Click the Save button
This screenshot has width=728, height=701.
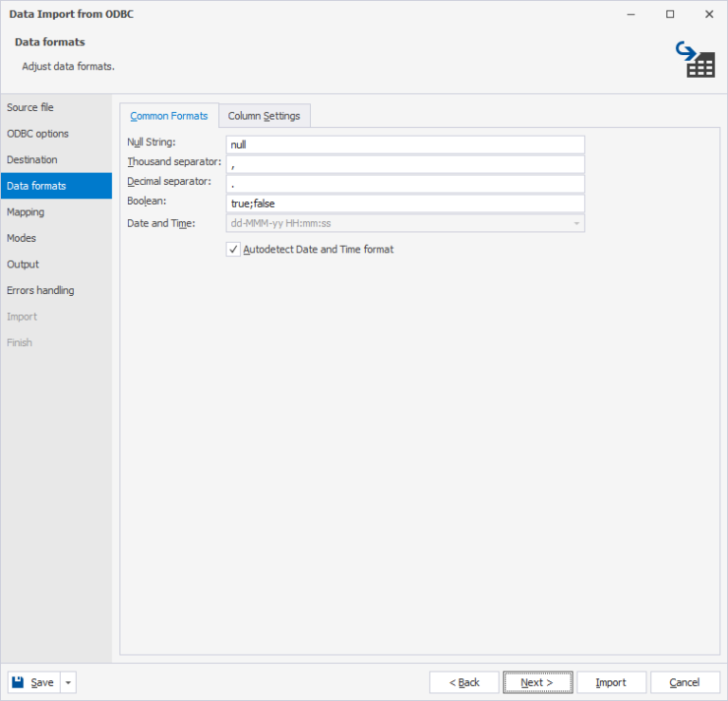(x=34, y=682)
